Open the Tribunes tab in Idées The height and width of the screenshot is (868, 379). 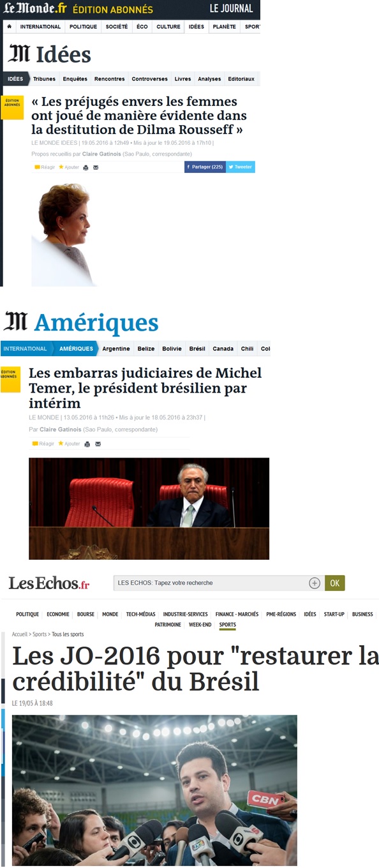(x=44, y=79)
